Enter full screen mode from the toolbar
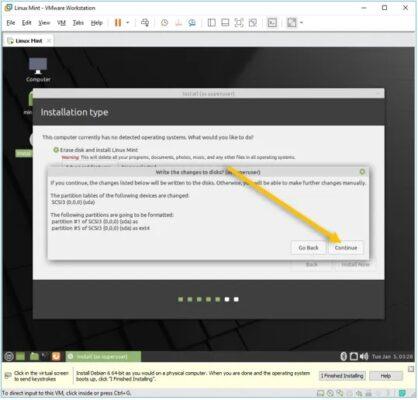Screen dimensions: 418x400 [239, 23]
